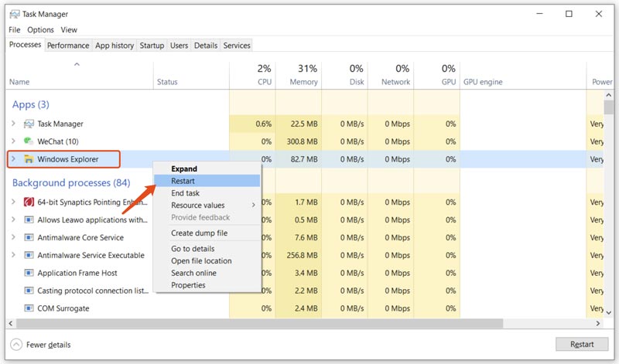Choose Go to details in context menu
This screenshot has height=364, width=619.
click(x=207, y=249)
